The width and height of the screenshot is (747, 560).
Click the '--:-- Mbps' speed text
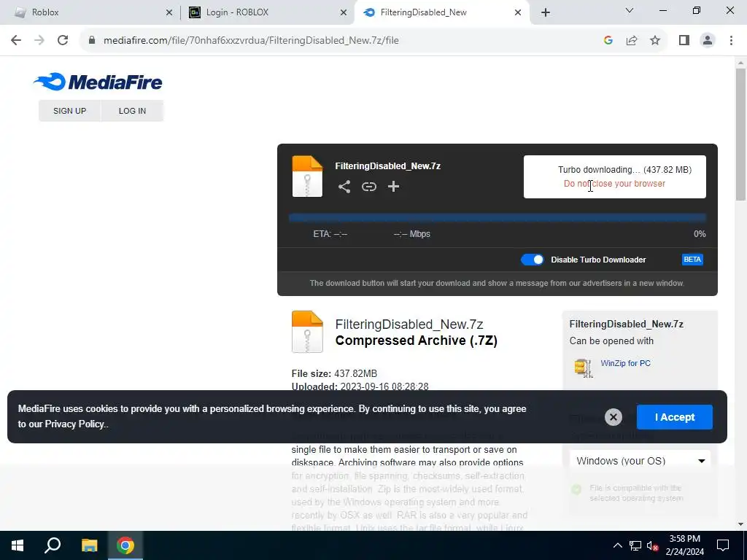point(411,234)
